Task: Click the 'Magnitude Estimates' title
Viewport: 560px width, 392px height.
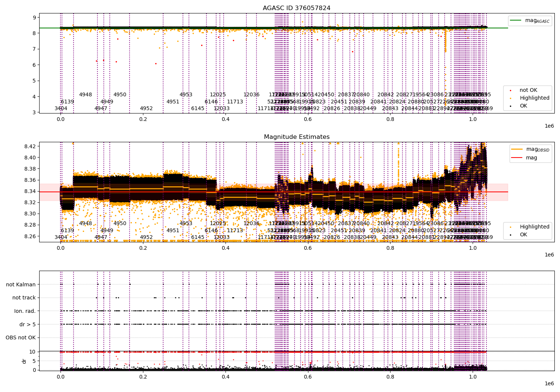Action: coord(296,137)
